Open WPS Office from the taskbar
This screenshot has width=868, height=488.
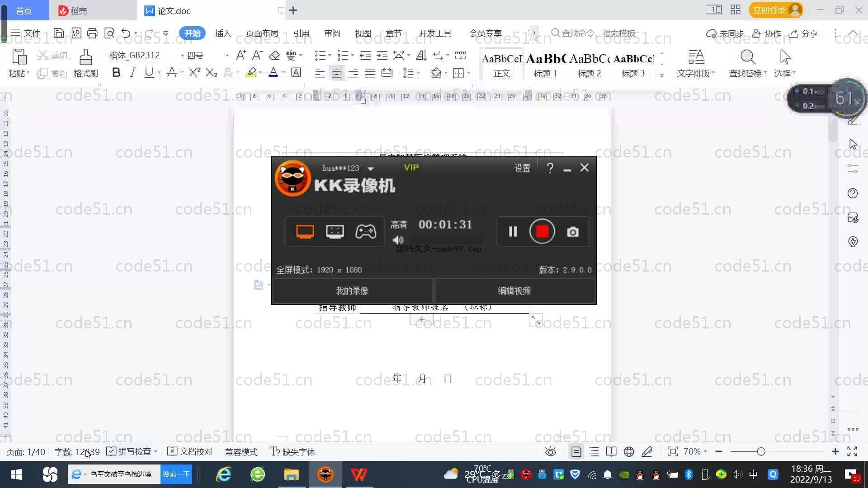(x=359, y=474)
